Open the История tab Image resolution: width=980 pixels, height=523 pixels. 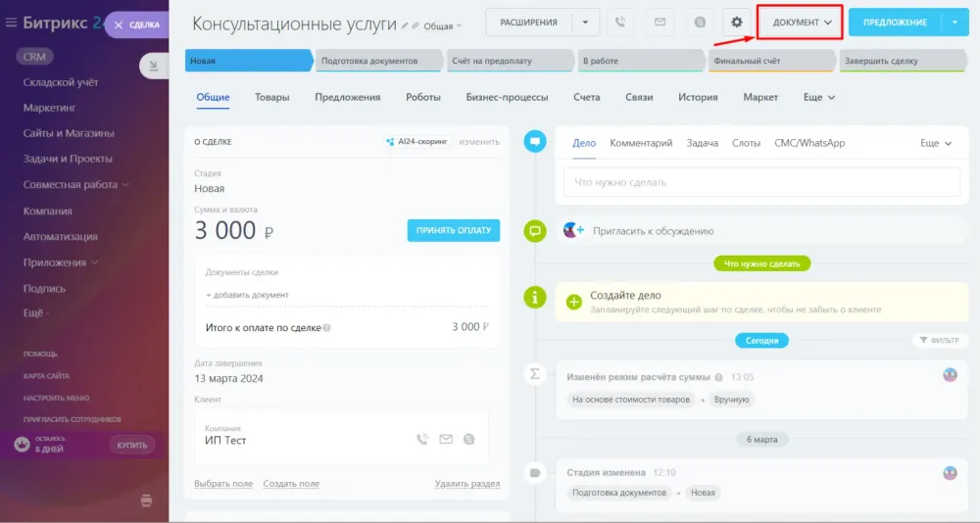698,98
